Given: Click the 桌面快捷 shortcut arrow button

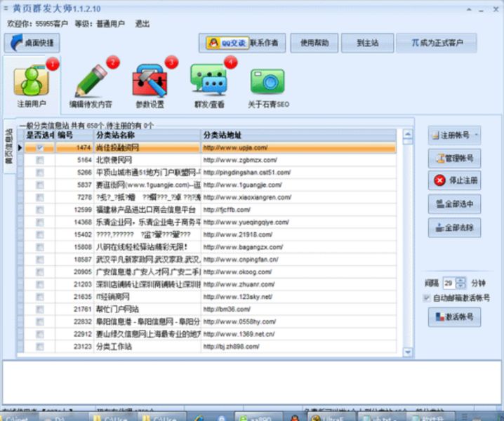Looking at the screenshot, I should pyautogui.click(x=32, y=44).
